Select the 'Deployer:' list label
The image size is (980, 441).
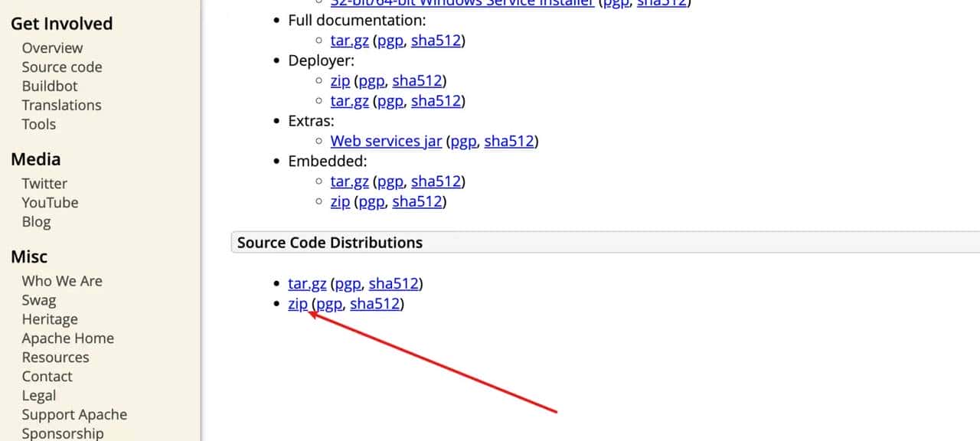tap(322, 60)
